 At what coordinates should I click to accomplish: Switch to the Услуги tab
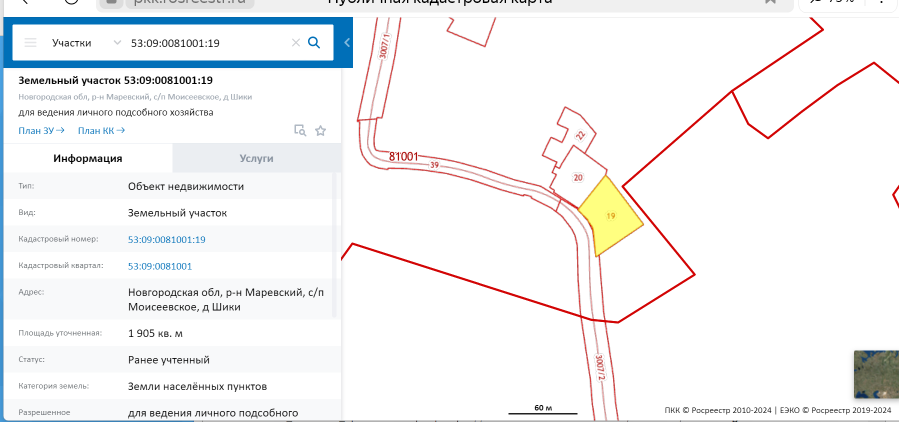256,158
